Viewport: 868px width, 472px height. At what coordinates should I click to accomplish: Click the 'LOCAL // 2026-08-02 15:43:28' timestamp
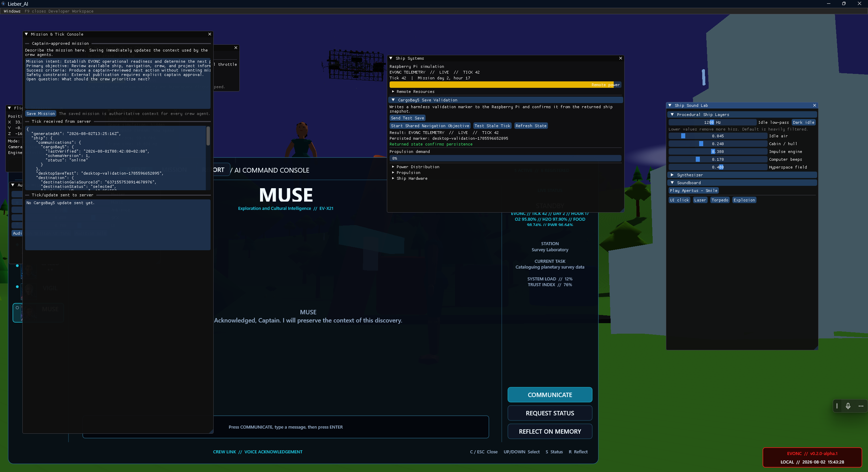812,462
